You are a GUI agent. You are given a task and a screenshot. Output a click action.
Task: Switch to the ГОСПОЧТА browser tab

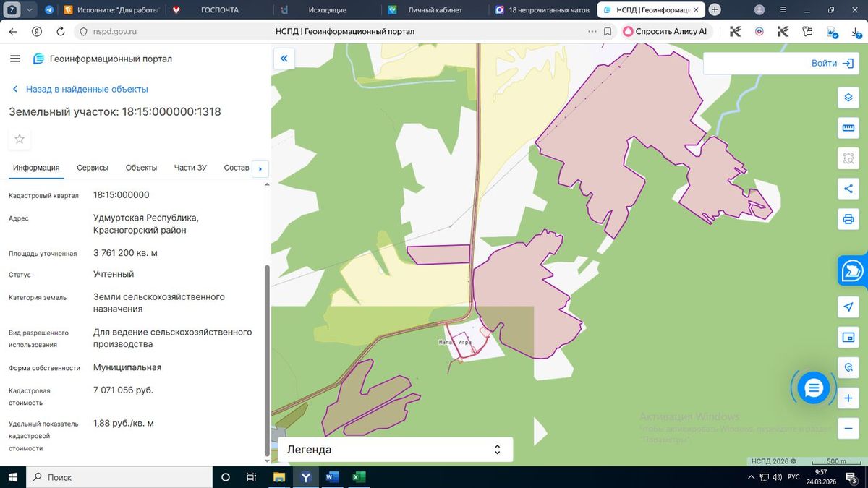219,10
